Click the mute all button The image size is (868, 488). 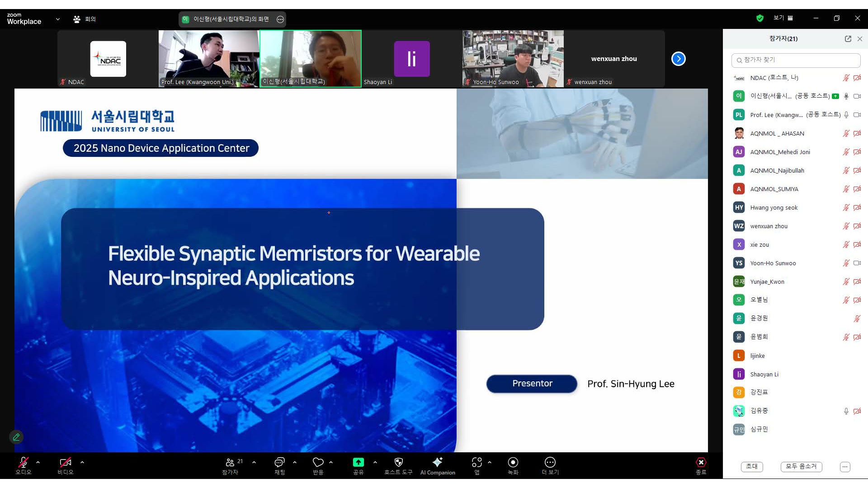pyautogui.click(x=801, y=466)
